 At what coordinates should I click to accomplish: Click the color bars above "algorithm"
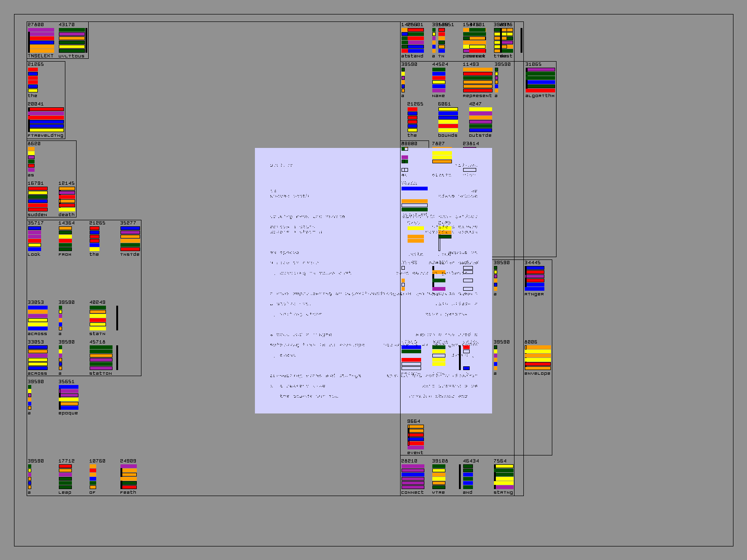[540, 80]
